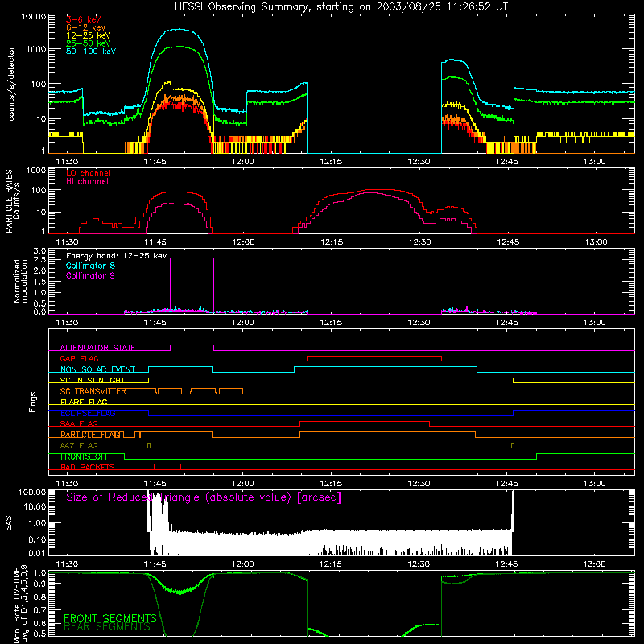Click the Mon. Rate LIVETIME axis label
This screenshot has height=644, width=644.
point(21,605)
